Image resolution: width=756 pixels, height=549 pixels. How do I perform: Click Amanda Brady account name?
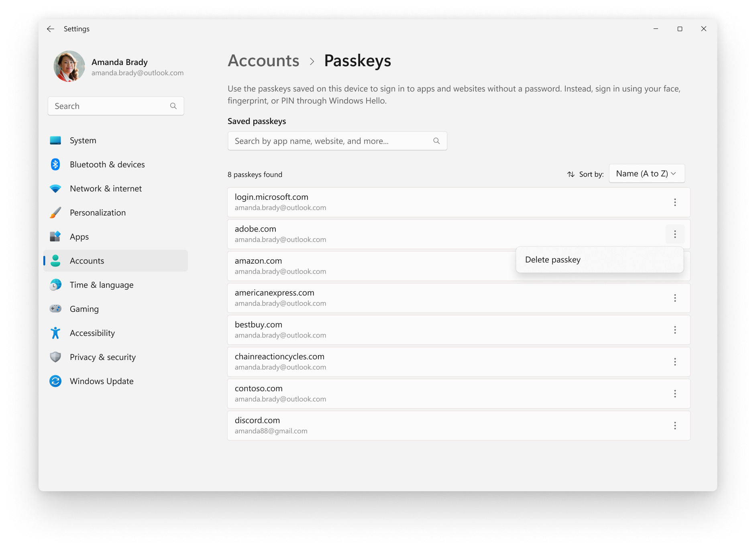tap(120, 62)
